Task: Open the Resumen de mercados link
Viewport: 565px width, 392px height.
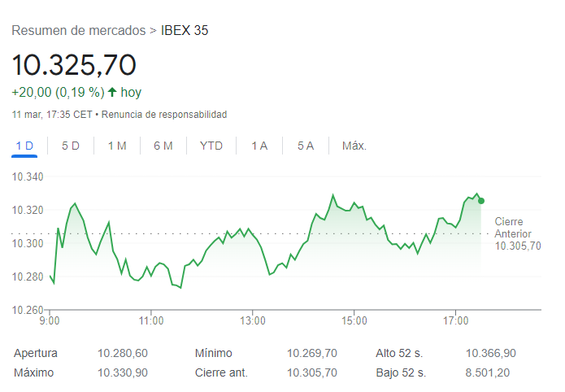Action: (x=78, y=31)
